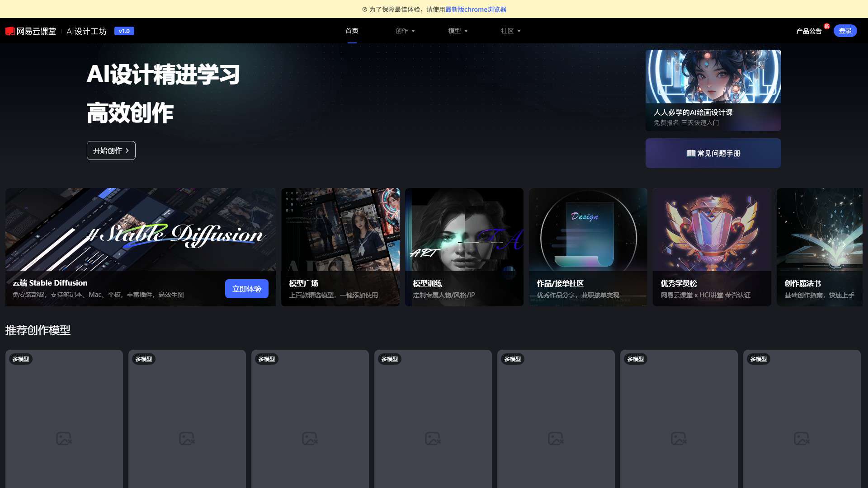Click the 高效创作 headline text
This screenshot has height=488, width=868.
pos(130,113)
